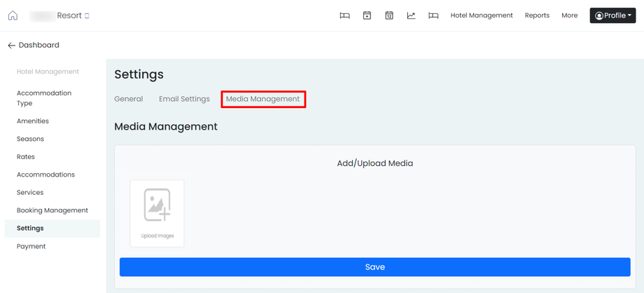Open the Payment sidebar item
Image resolution: width=644 pixels, height=293 pixels.
coord(31,246)
